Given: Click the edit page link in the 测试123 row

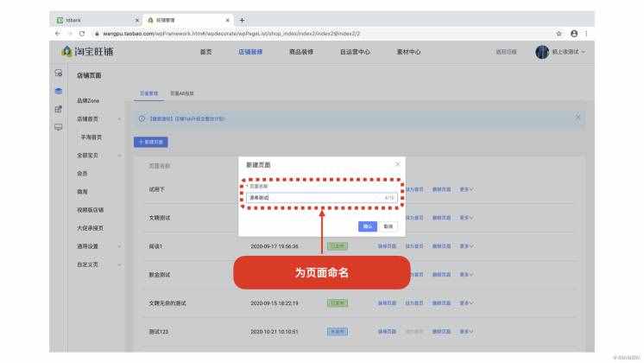Looking at the screenshot, I should 387,331.
